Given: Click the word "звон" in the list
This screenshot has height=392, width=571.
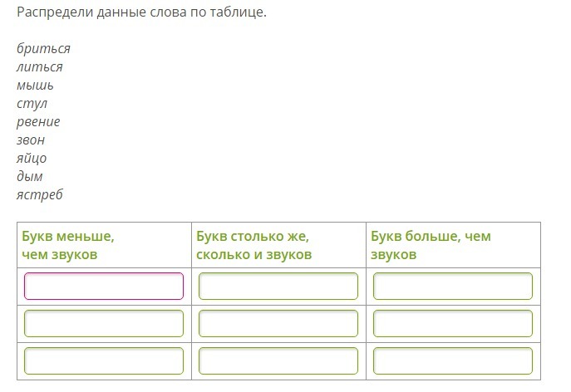Looking at the screenshot, I should click(x=32, y=140).
